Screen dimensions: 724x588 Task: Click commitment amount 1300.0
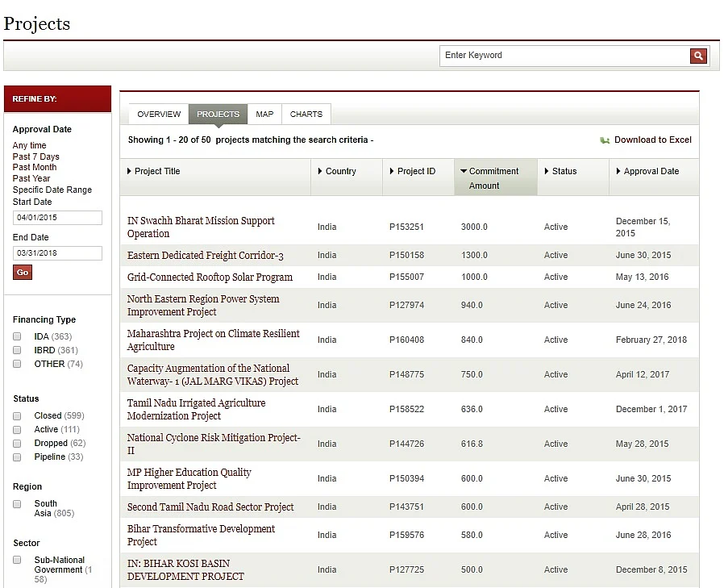pos(474,255)
